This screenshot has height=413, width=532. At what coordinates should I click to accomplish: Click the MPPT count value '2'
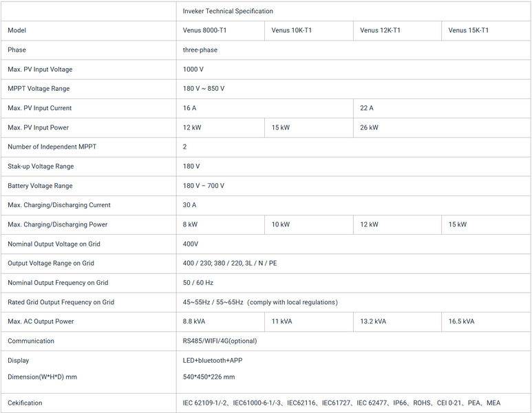coord(184,147)
